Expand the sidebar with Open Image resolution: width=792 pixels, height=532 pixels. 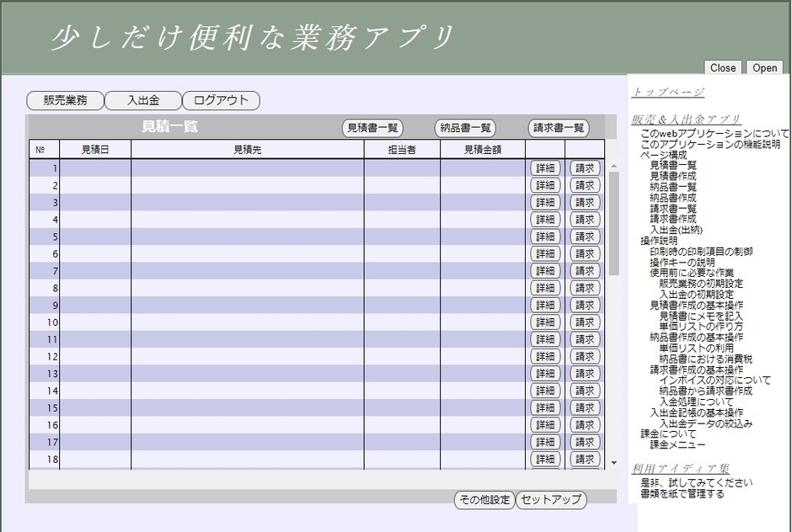tap(764, 68)
